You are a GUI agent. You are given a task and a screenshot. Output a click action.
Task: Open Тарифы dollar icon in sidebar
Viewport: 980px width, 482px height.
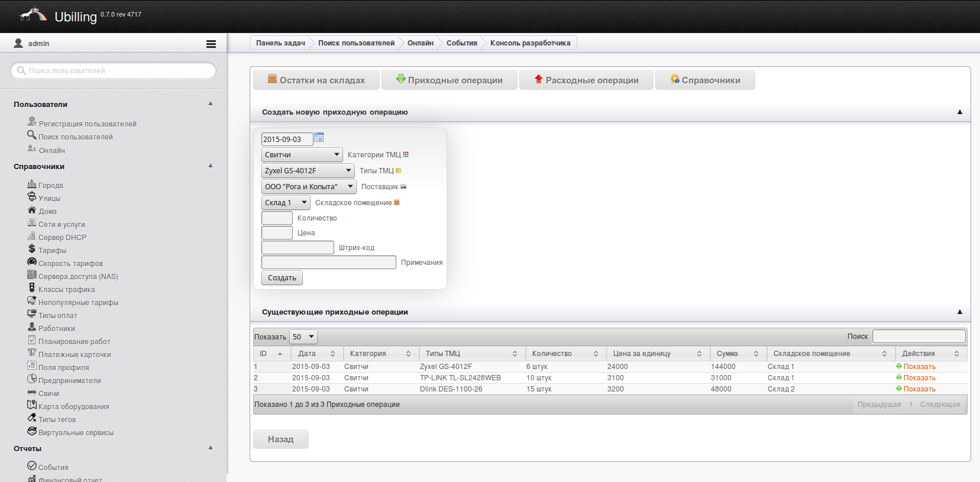(32, 250)
